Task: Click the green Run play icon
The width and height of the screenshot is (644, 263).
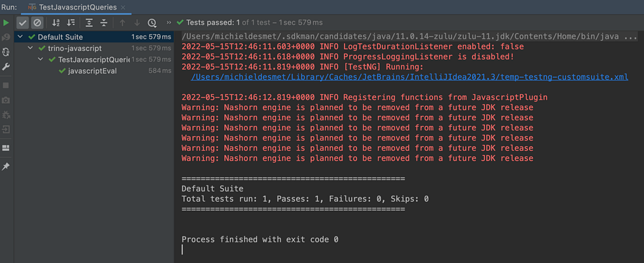Action: pyautogui.click(x=6, y=23)
